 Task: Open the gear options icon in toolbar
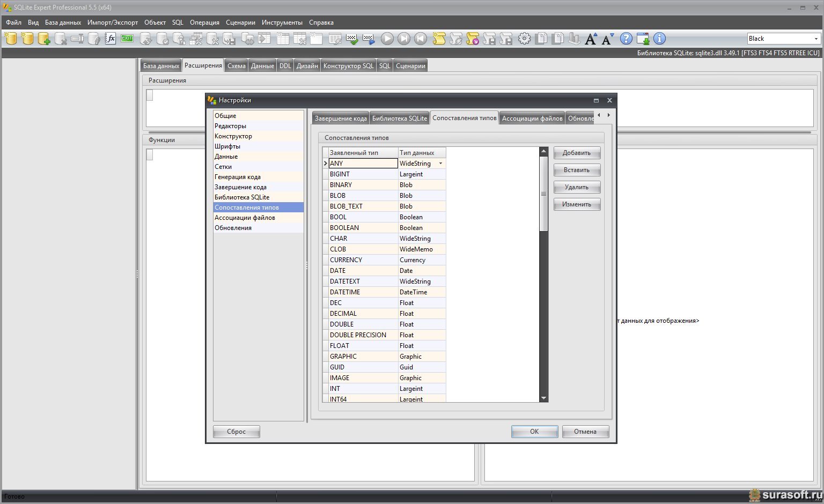[524, 39]
